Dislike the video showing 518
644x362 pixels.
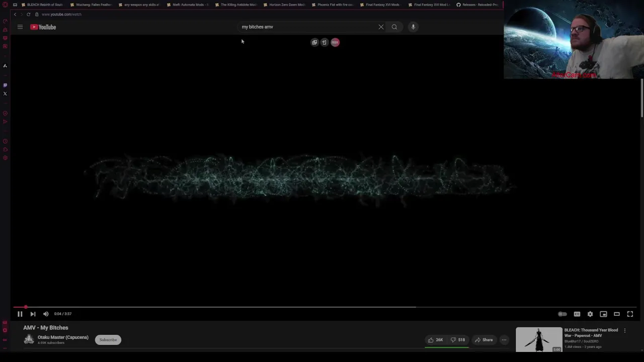[457, 340]
